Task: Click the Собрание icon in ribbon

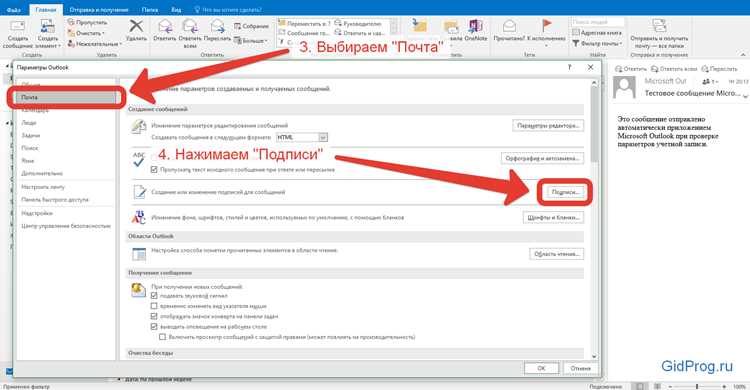Action: pos(237,26)
